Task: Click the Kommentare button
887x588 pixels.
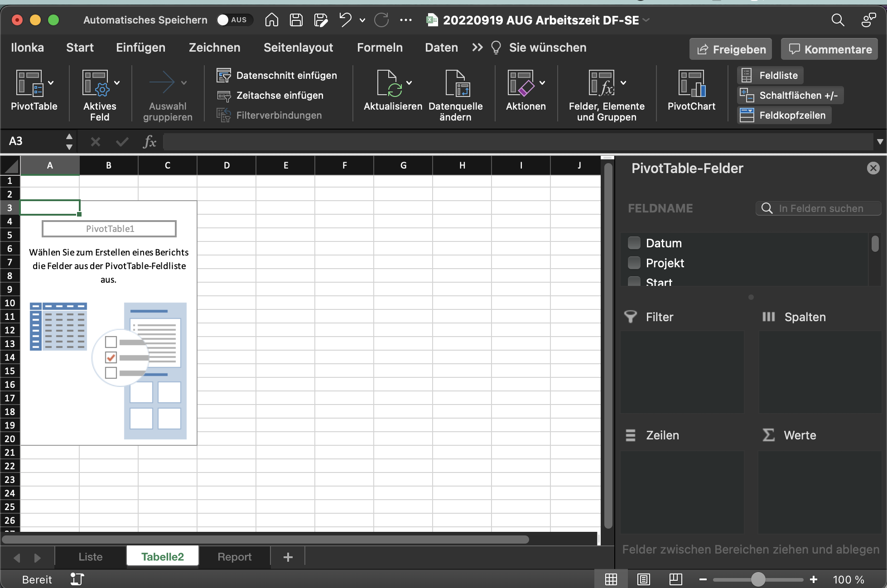Action: pyautogui.click(x=829, y=49)
